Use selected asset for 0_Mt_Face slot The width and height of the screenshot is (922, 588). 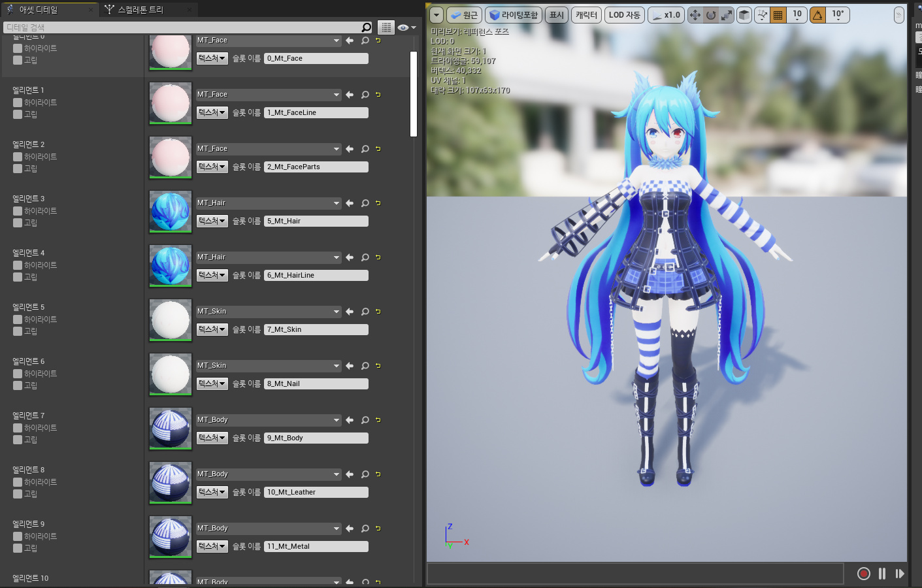[350, 41]
